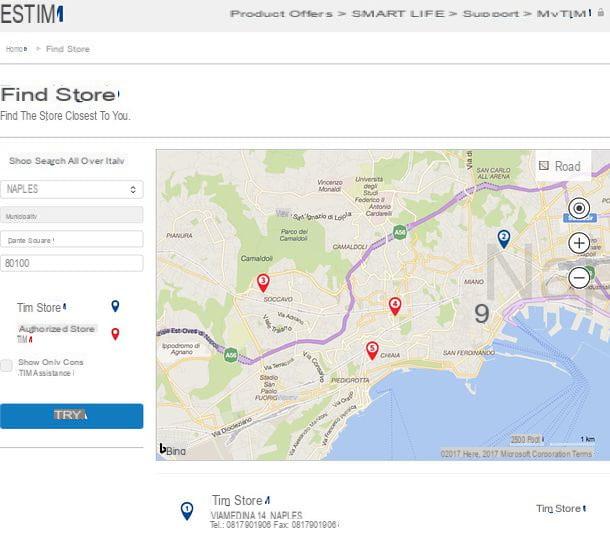Viewport: 610px width, 546px height.
Task: Click the TRY search button
Action: (72, 416)
